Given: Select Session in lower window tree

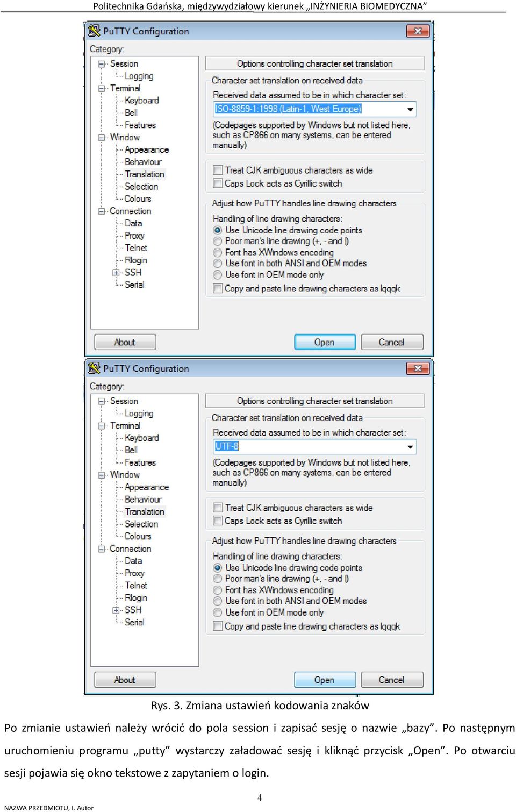Looking at the screenshot, I should pyautogui.click(x=124, y=401).
